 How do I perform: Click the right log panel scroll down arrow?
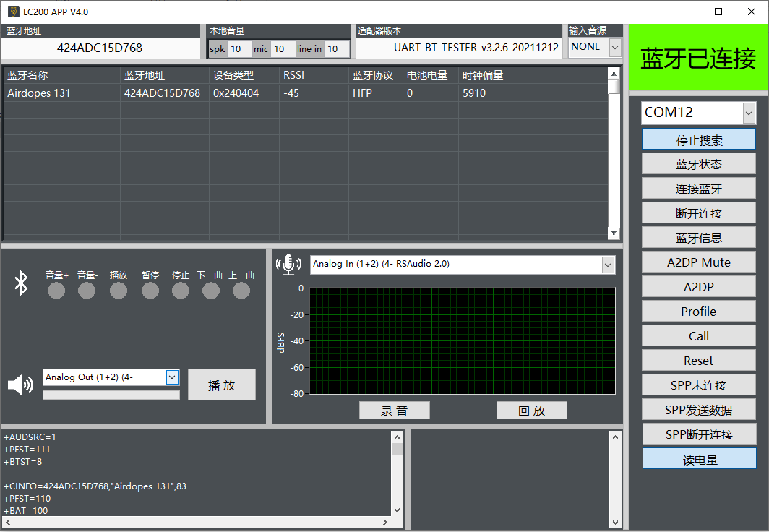615,522
